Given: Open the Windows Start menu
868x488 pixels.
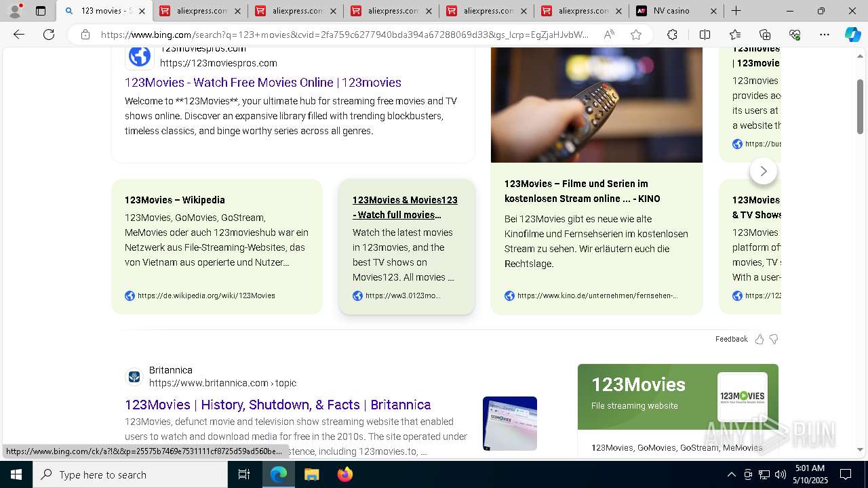Looking at the screenshot, I should [x=16, y=474].
